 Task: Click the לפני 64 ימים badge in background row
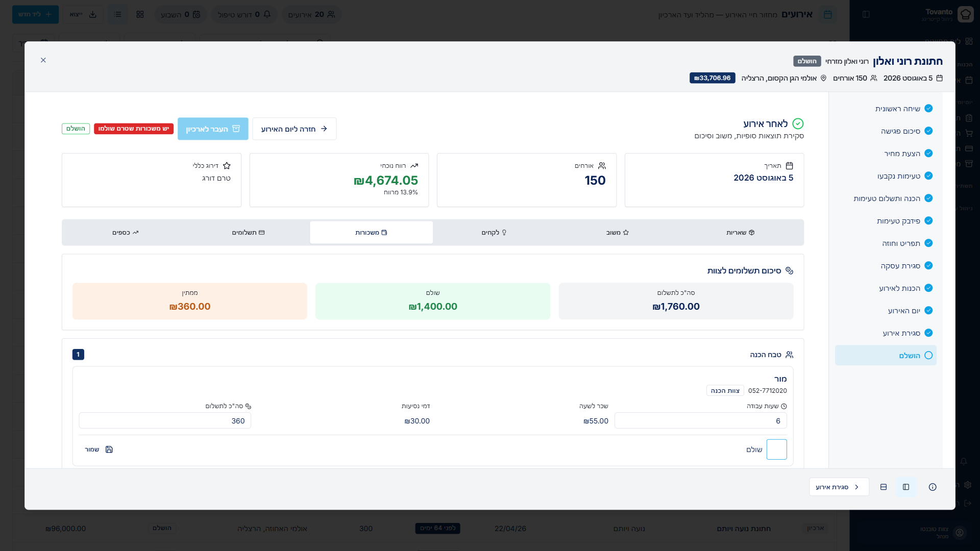pyautogui.click(x=438, y=529)
